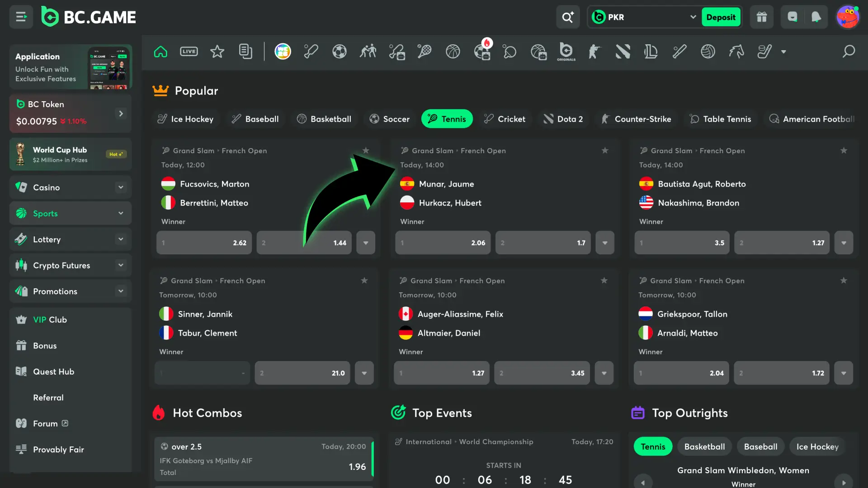868x488 pixels.
Task: Select the cricket bat sport icon
Action: (x=311, y=52)
